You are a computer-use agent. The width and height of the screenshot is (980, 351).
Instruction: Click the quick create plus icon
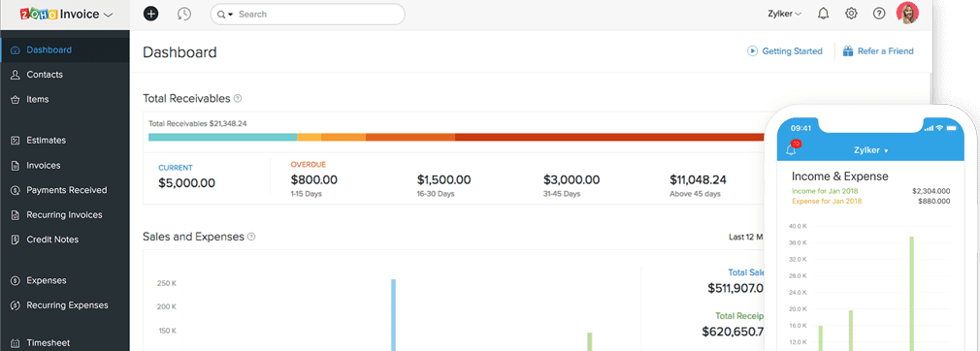[150, 14]
